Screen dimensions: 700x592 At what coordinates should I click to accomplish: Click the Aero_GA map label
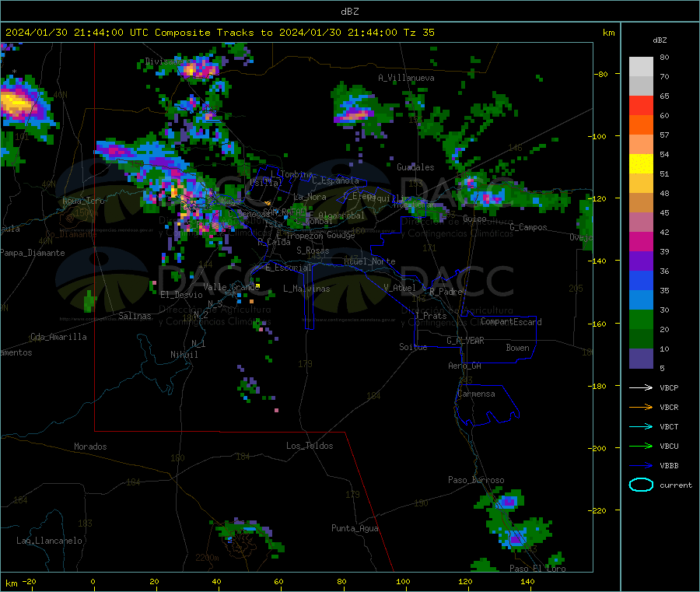pos(465,366)
